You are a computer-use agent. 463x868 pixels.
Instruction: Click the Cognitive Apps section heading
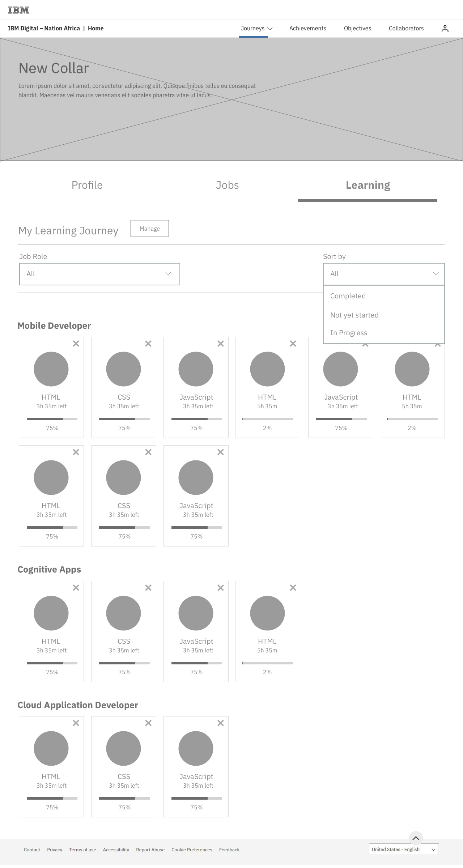point(49,570)
